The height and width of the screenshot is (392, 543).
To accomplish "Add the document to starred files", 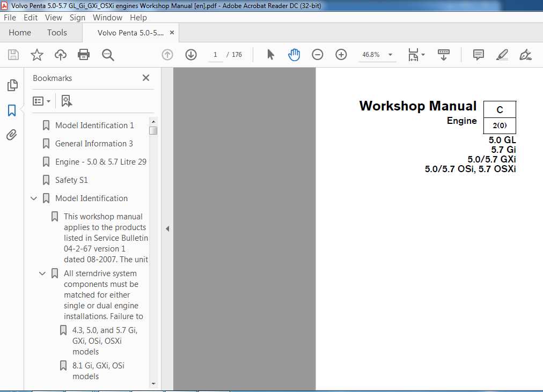I will coord(36,55).
